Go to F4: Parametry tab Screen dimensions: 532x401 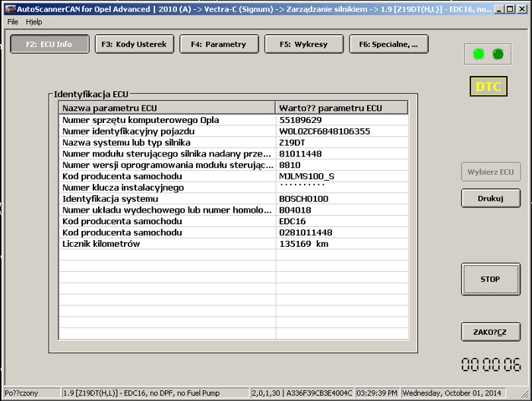coord(220,44)
